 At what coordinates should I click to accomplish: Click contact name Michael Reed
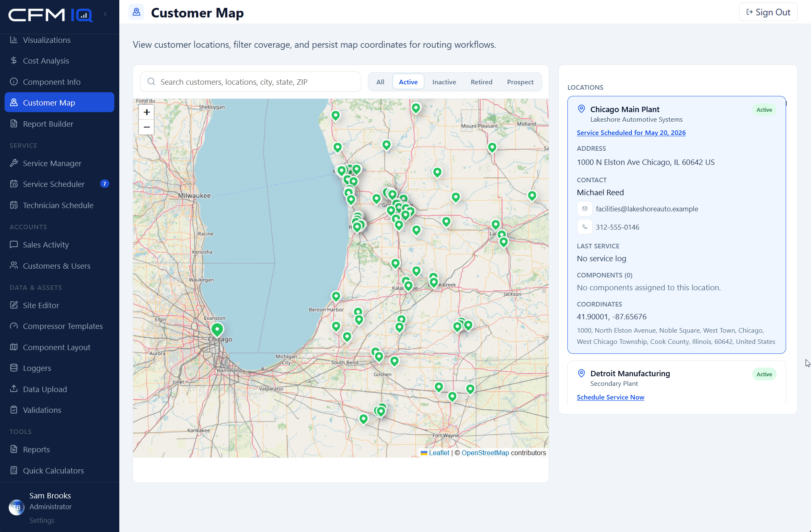coord(600,192)
